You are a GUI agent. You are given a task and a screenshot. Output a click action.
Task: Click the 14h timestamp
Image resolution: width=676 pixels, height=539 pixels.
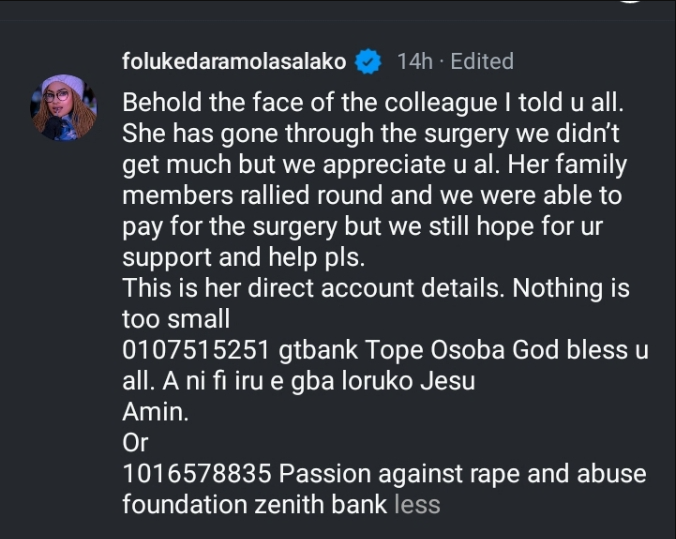414,62
